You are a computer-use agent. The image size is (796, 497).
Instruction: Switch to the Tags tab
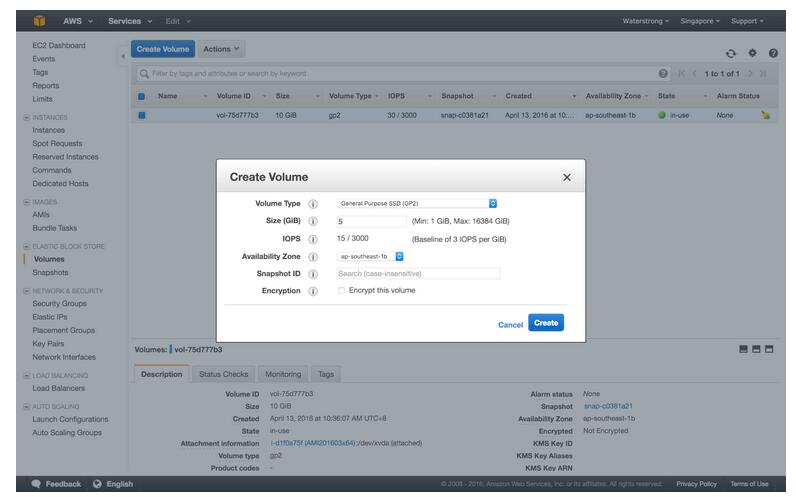(x=326, y=374)
